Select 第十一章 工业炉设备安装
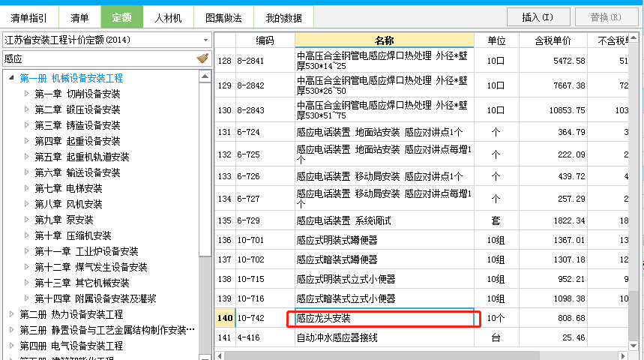The image size is (644, 360). [86, 251]
